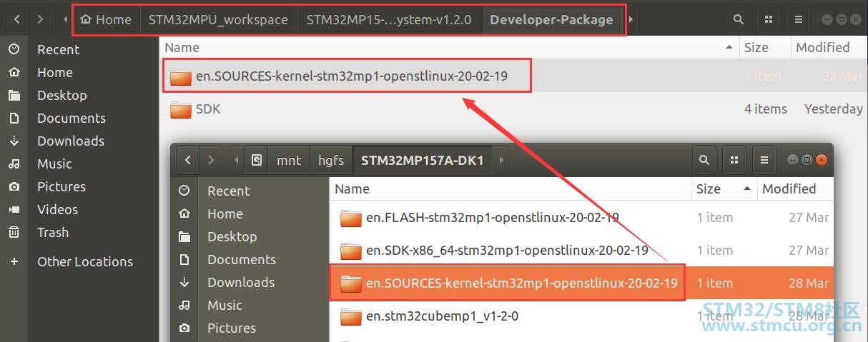Click en.FLASH folder icon
The image size is (868, 342).
[x=351, y=218]
